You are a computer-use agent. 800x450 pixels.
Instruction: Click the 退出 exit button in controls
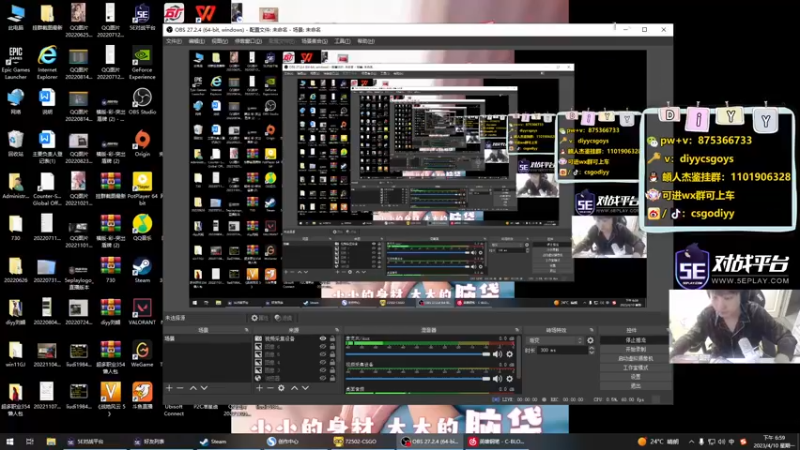(x=635, y=386)
